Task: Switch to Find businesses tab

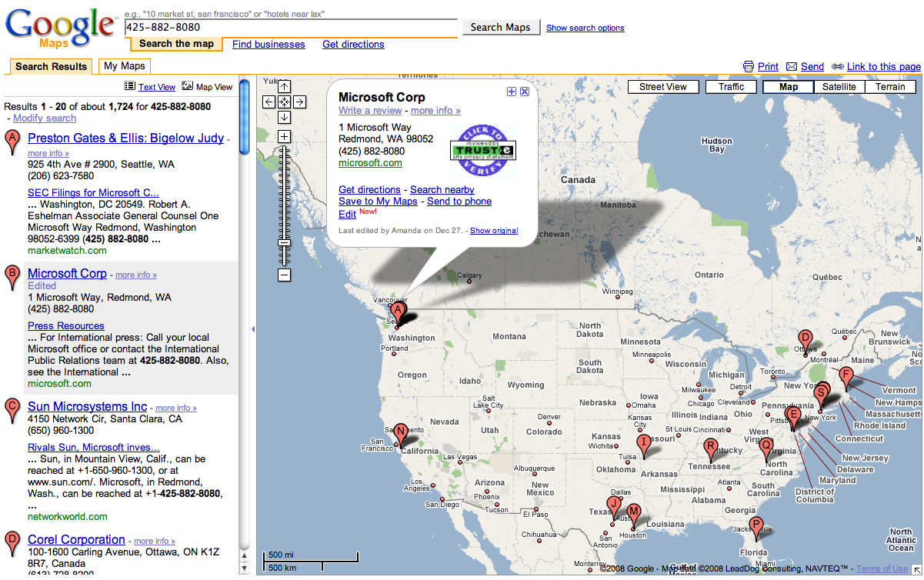Action: [x=269, y=45]
